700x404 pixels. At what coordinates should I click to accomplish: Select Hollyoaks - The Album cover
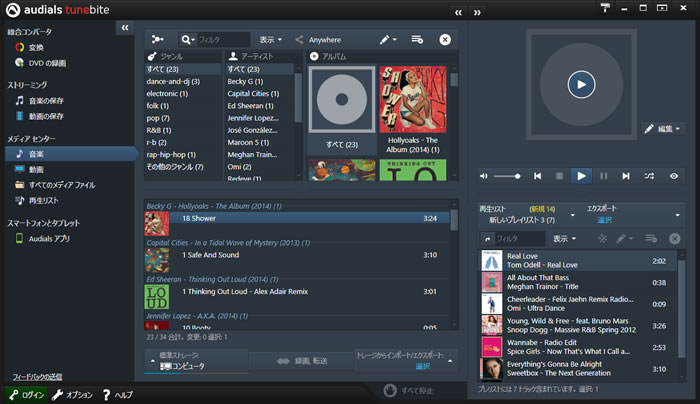pyautogui.click(x=413, y=99)
